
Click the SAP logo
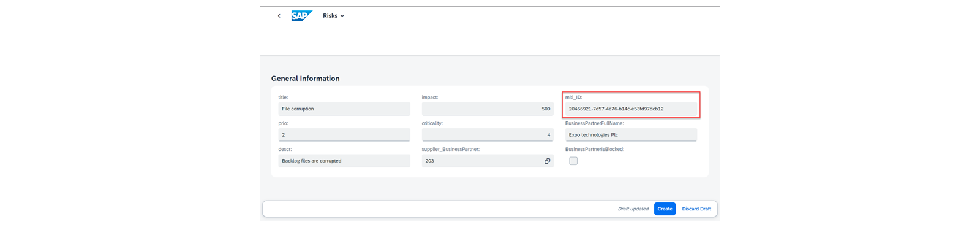(x=301, y=16)
